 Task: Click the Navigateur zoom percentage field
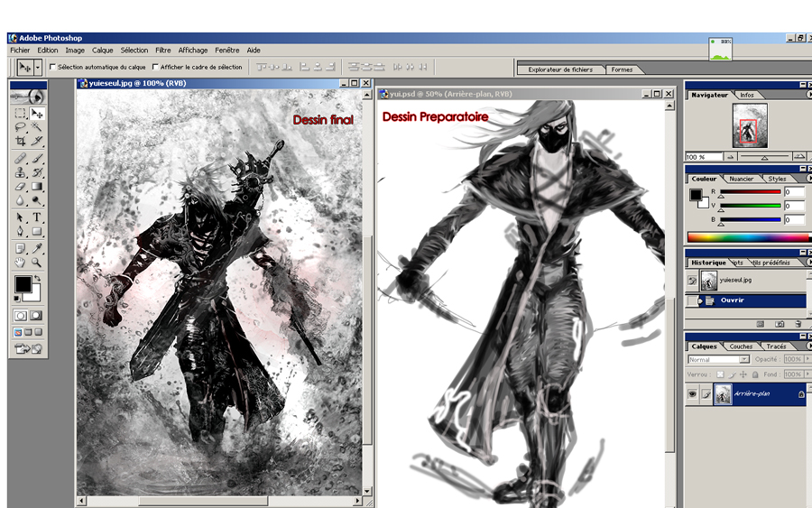pyautogui.click(x=703, y=157)
